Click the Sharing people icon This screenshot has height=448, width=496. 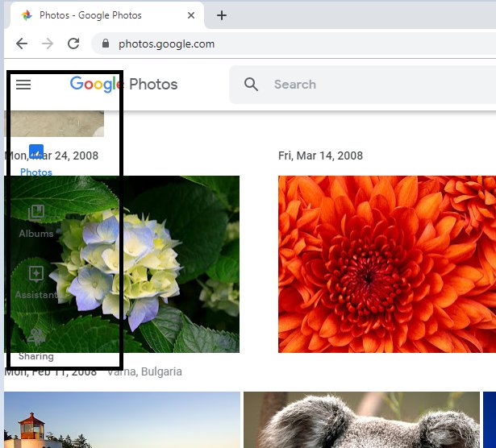click(36, 336)
